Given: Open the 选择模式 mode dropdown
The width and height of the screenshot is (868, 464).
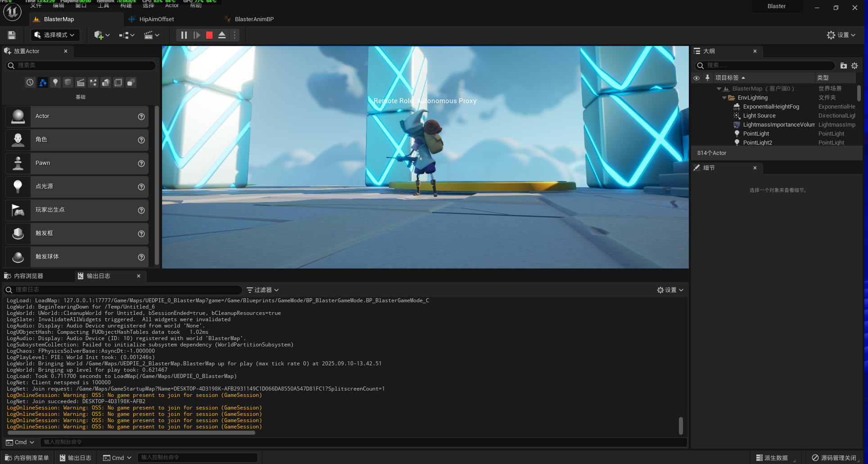Looking at the screenshot, I should [x=55, y=35].
